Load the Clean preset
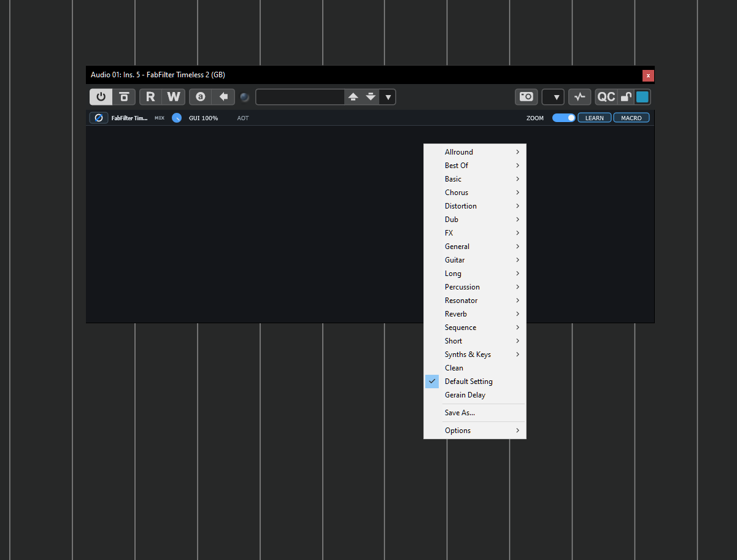The height and width of the screenshot is (560, 737). pyautogui.click(x=475, y=368)
